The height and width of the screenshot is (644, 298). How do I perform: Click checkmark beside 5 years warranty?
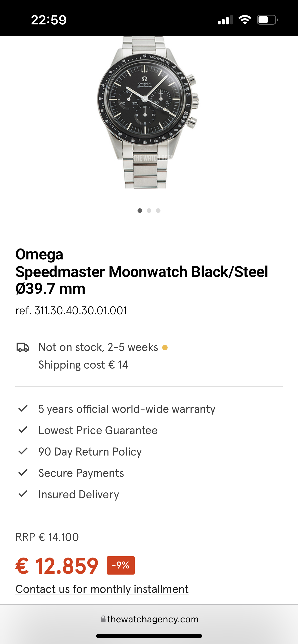click(x=23, y=408)
